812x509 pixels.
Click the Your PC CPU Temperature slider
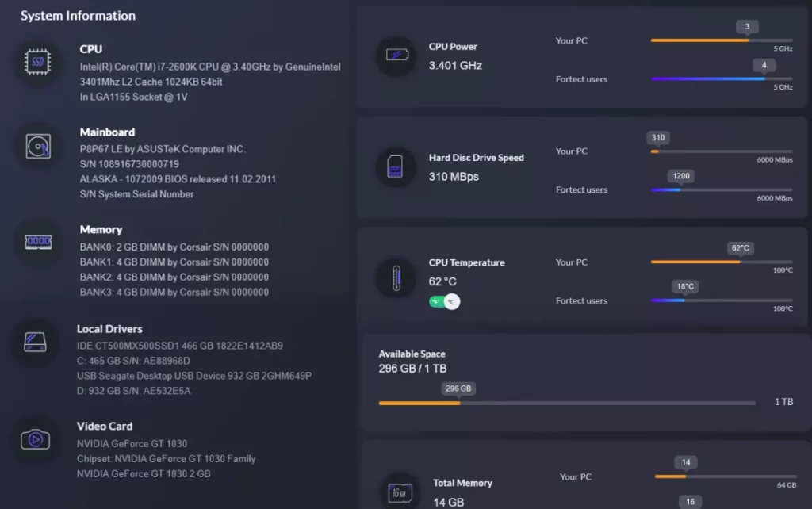[722, 262]
